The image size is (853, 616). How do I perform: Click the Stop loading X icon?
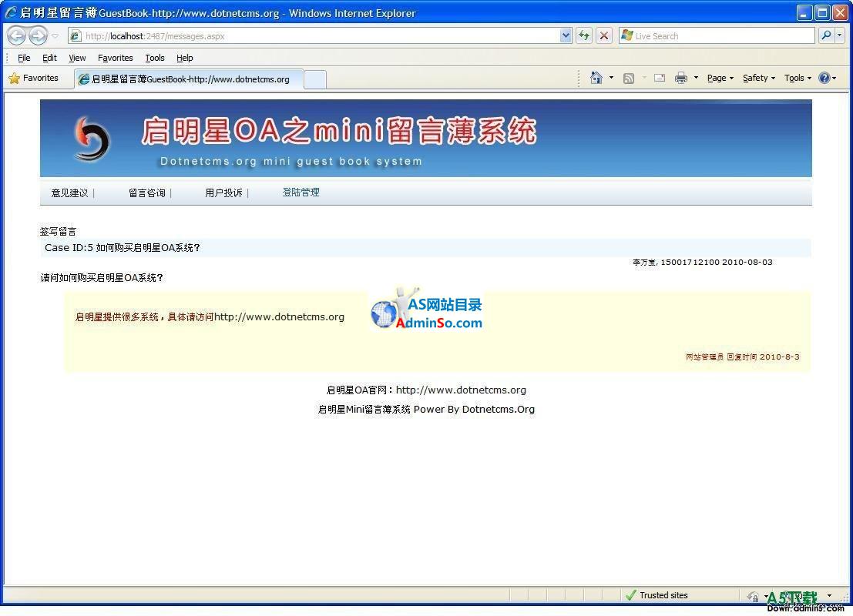point(604,36)
